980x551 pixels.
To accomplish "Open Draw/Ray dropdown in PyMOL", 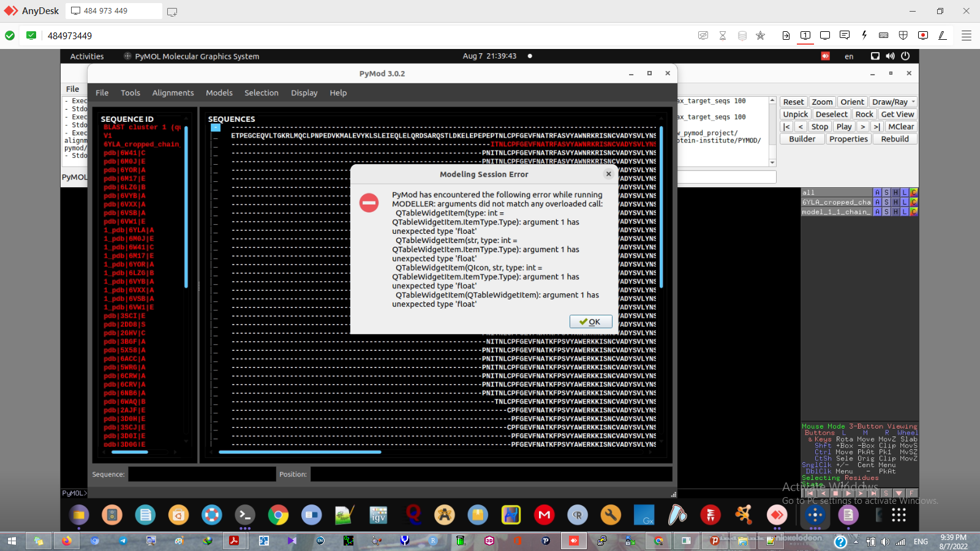I will click(x=893, y=102).
